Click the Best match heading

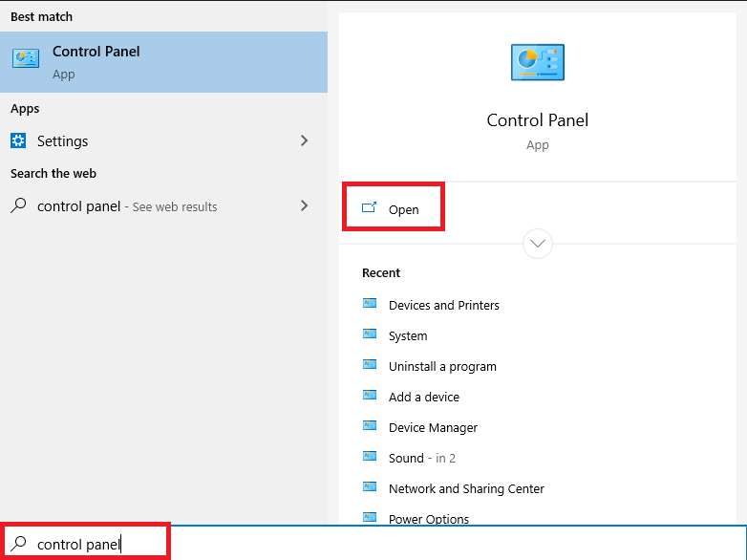(41, 16)
